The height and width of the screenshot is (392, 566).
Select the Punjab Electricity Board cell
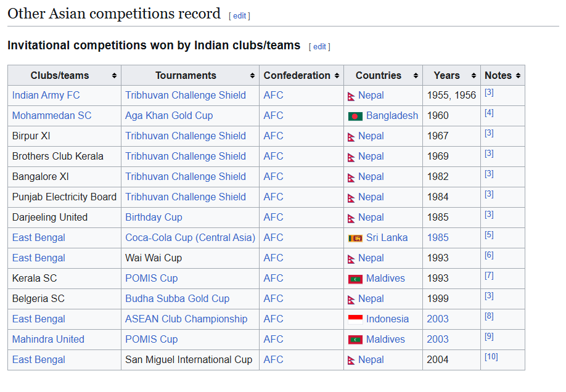(x=64, y=197)
